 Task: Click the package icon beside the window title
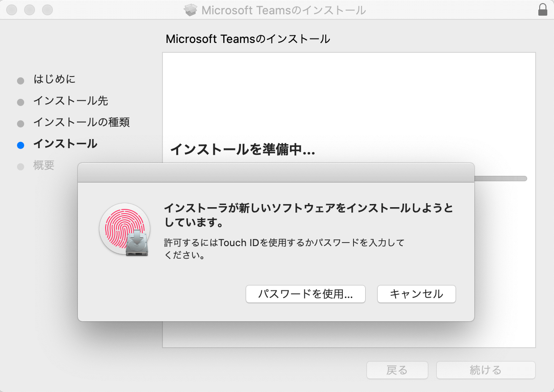tap(191, 10)
